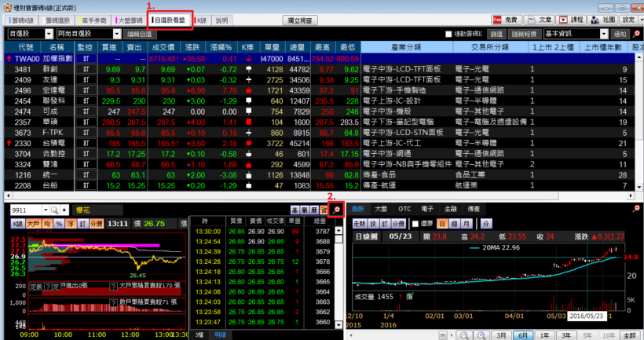Enable the 連動籌碼K checkbox

[x=448, y=35]
